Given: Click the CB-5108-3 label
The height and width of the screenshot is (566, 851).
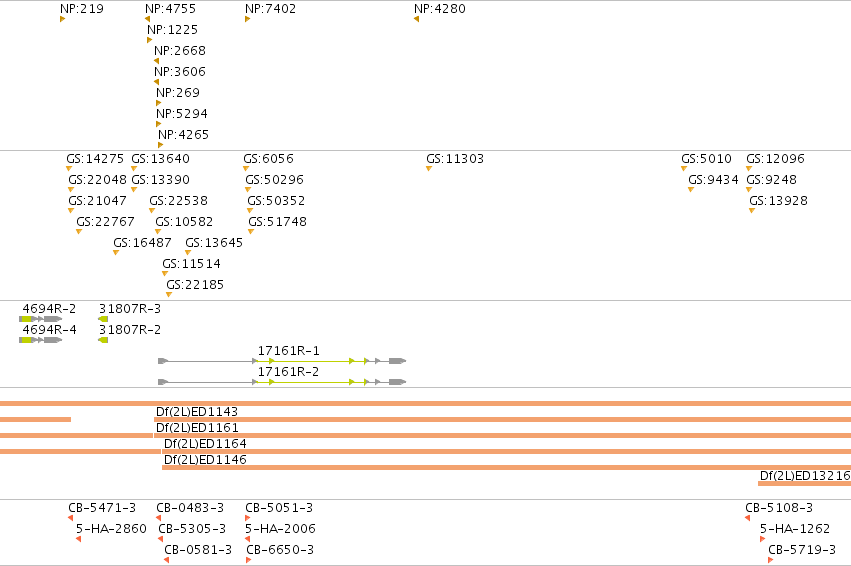Looking at the screenshot, I should (779, 508).
